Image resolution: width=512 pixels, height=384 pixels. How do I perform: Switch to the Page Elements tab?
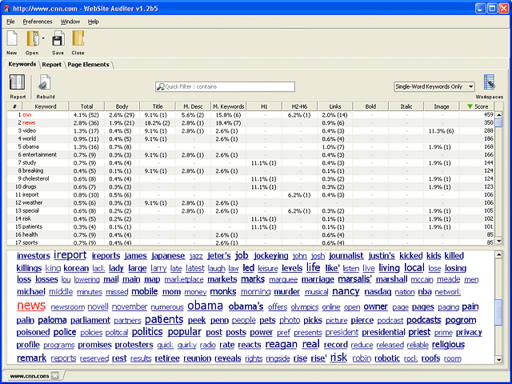click(88, 64)
